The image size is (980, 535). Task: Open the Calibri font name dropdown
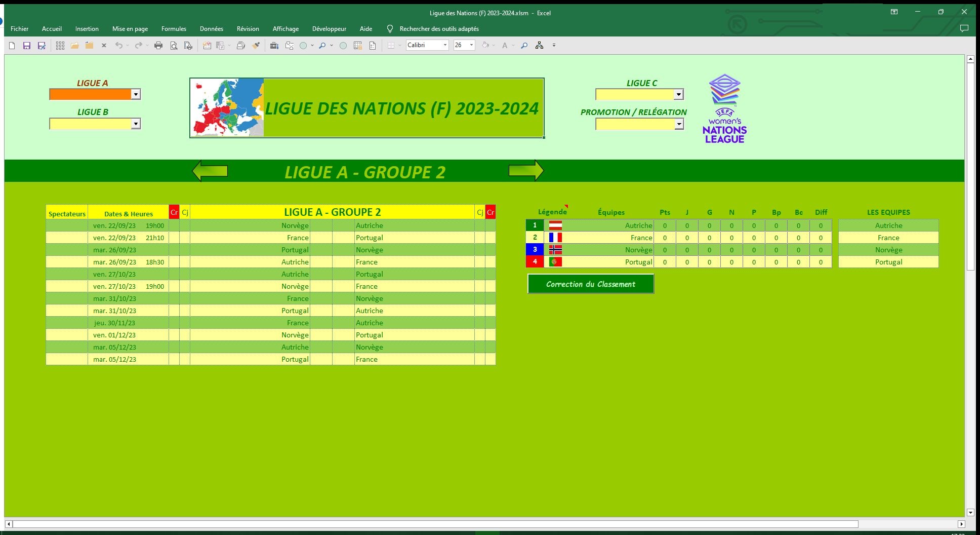click(x=445, y=45)
